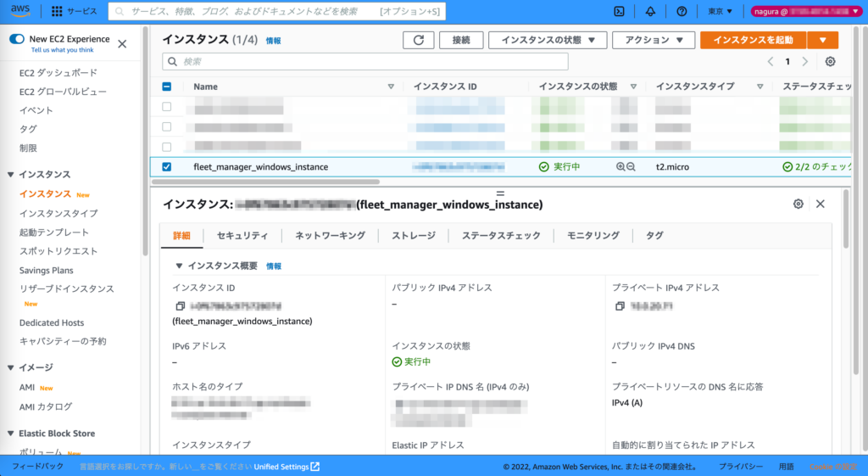The width and height of the screenshot is (868, 476).
Task: Click the instance table horizontal scrollbar
Action: pos(265,182)
